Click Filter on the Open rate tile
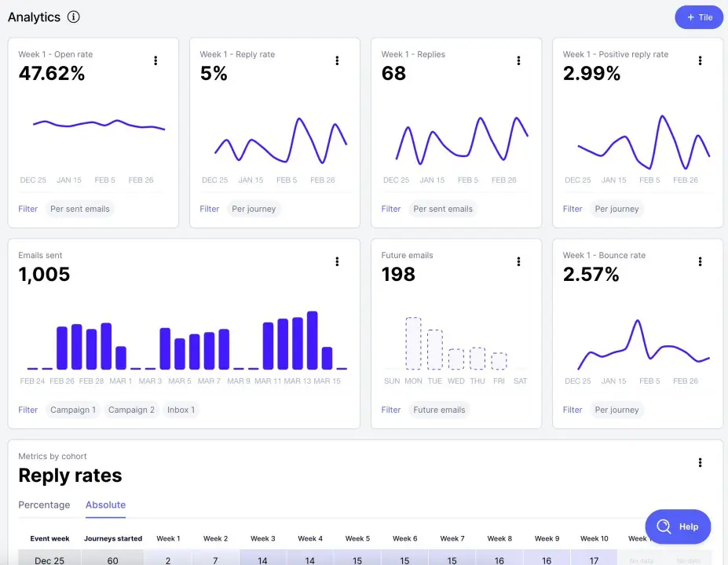The width and height of the screenshot is (728, 565). pyautogui.click(x=27, y=209)
